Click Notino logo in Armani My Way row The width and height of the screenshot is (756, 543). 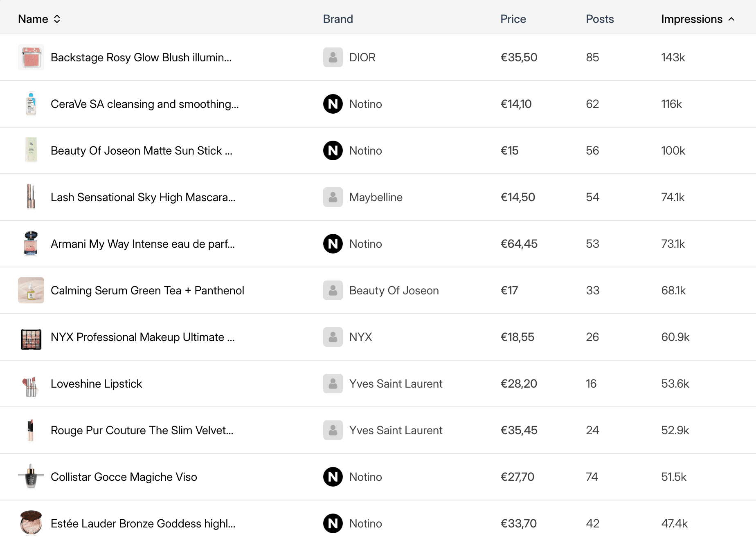pyautogui.click(x=333, y=244)
